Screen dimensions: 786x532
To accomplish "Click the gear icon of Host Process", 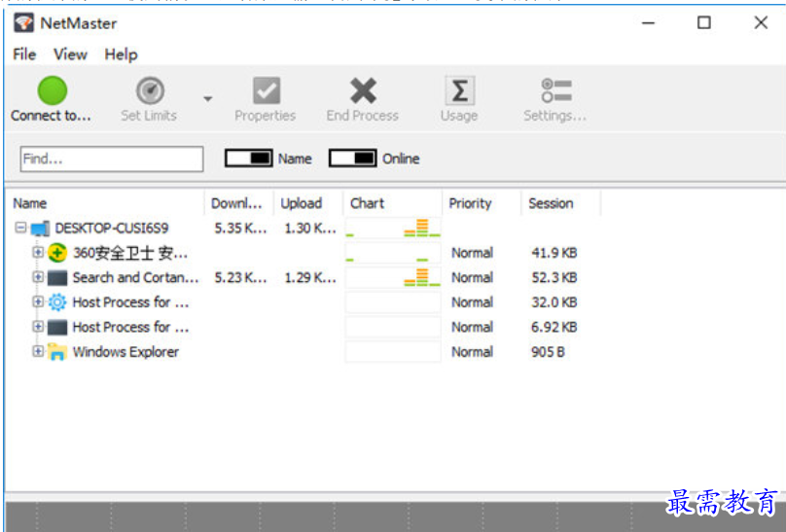I will click(x=57, y=302).
